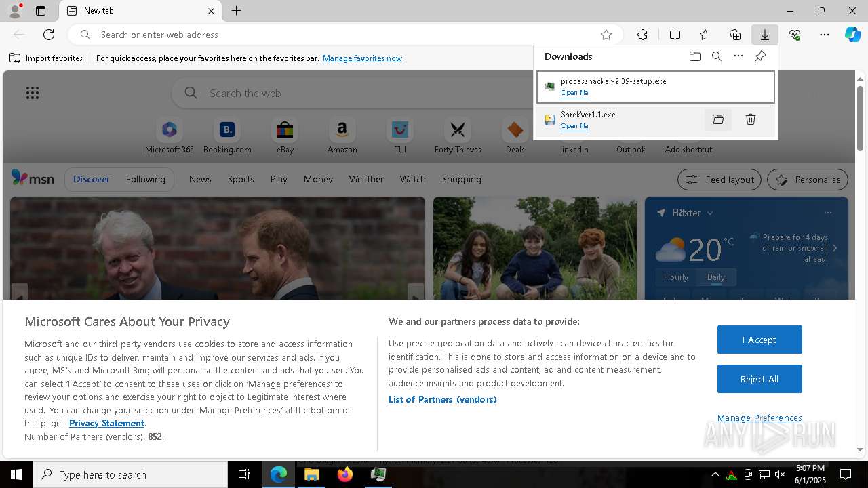Open the Money menu item
The image size is (868, 488).
coord(318,179)
